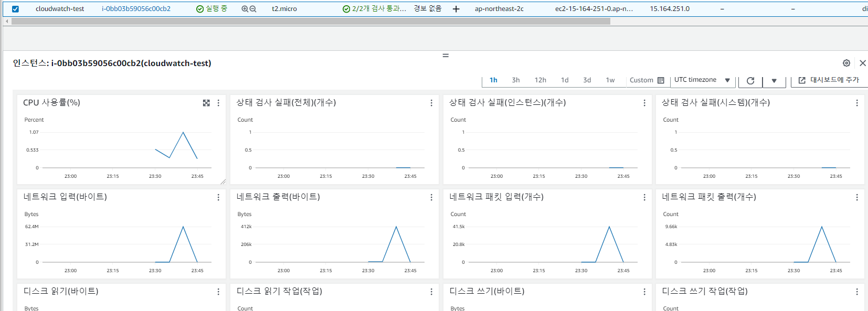Screen dimensions: 868x311
Task: Open the CPU 사용률 widget options menu
Action: [x=218, y=103]
